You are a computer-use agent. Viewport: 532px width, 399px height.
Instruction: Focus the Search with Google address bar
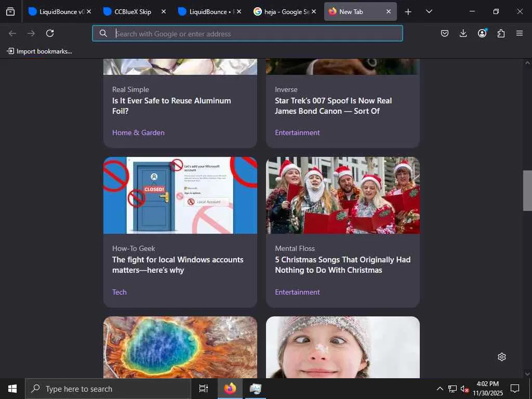pyautogui.click(x=248, y=33)
